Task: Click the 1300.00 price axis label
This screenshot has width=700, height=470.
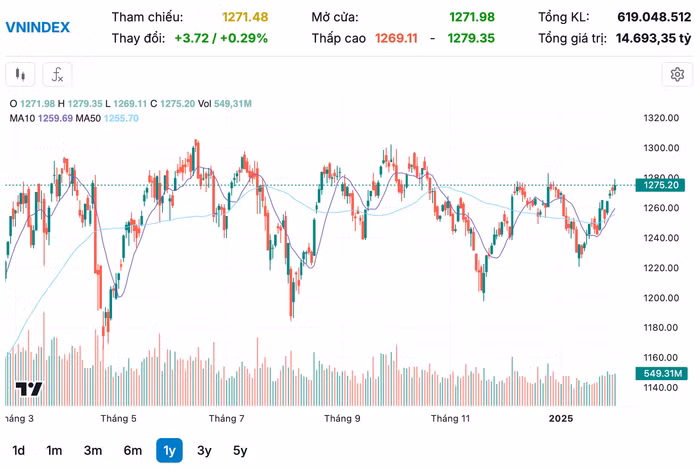Action: [x=662, y=148]
